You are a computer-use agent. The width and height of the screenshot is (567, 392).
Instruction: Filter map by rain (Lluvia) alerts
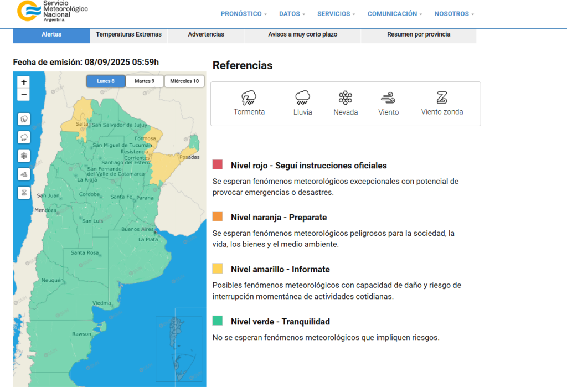pos(24,137)
